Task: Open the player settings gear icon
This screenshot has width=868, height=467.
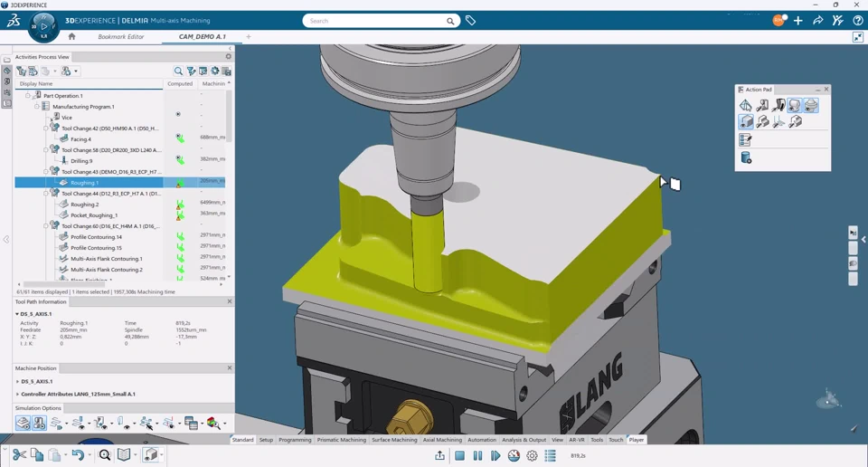Action: (532, 455)
